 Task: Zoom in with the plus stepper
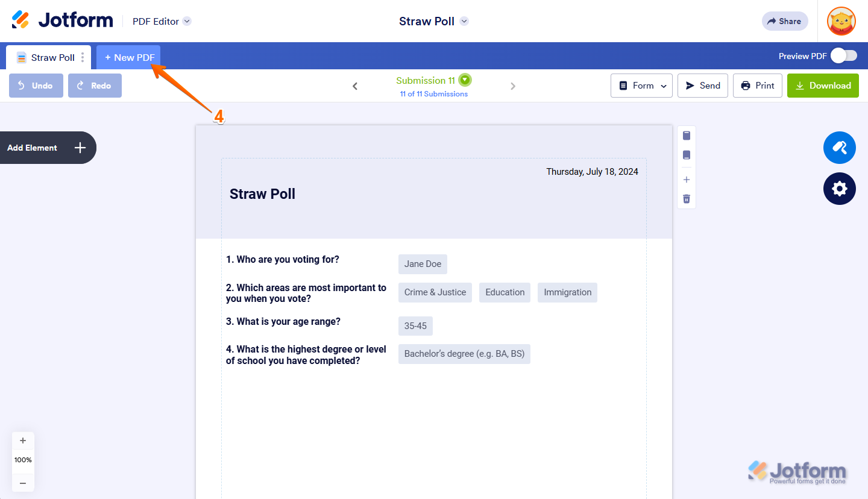pyautogui.click(x=23, y=441)
